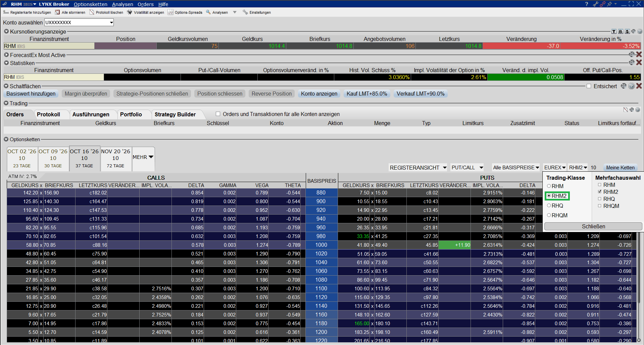Screen dimensions: 644x345
Task: Click the Registerkarte hinzufügen toolbar icon
Action: [6, 12]
